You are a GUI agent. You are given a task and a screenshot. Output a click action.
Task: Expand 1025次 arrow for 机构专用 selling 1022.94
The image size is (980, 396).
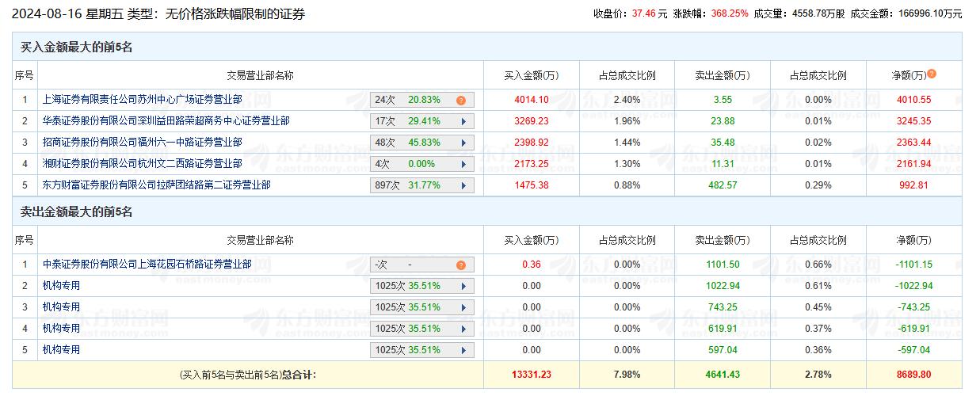click(x=462, y=286)
